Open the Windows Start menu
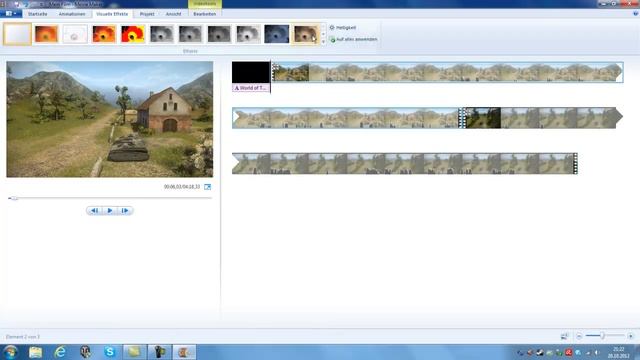640x360 pixels. click(10, 352)
